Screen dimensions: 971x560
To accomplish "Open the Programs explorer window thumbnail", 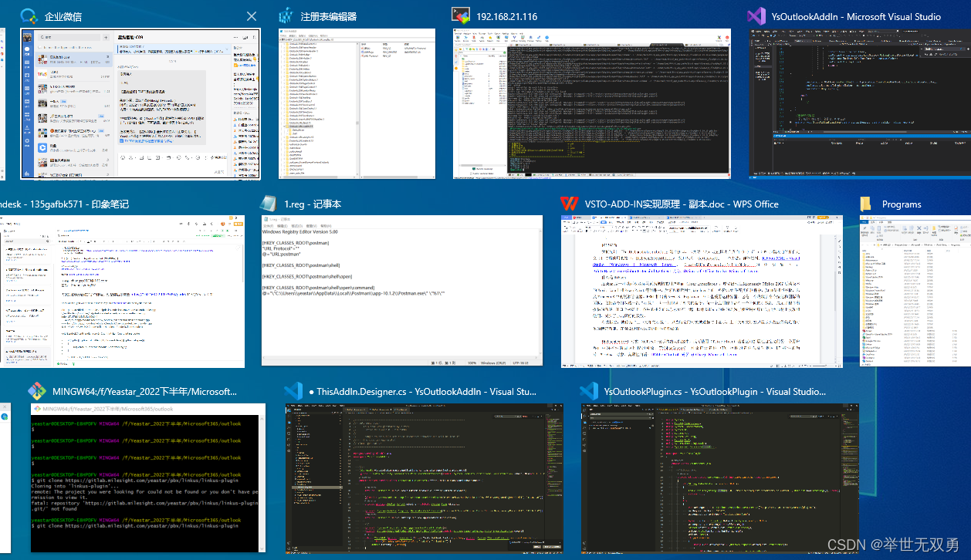I will click(915, 292).
